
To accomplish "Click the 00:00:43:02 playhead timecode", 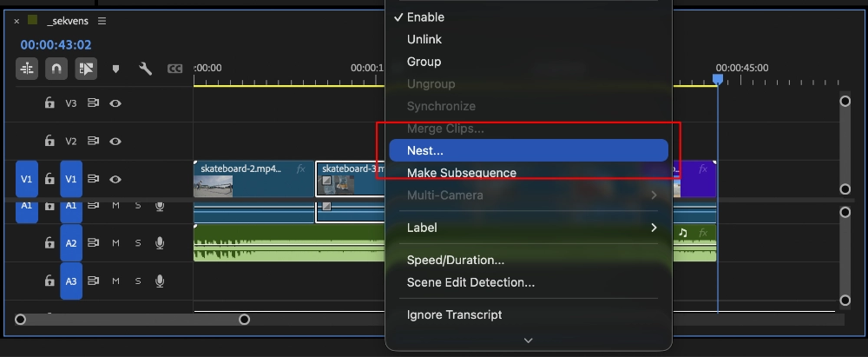I will 56,45.
